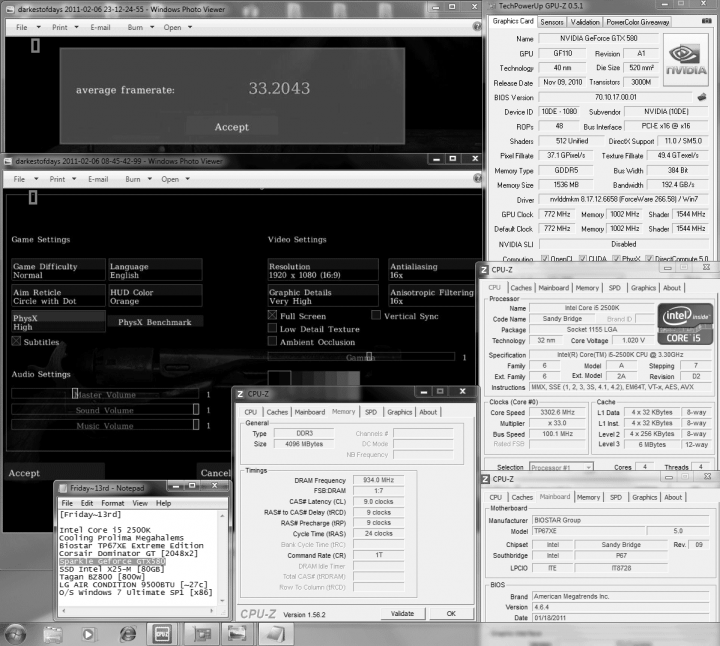Click the PhysX Benchmark button
The image size is (720, 646).
click(155, 322)
